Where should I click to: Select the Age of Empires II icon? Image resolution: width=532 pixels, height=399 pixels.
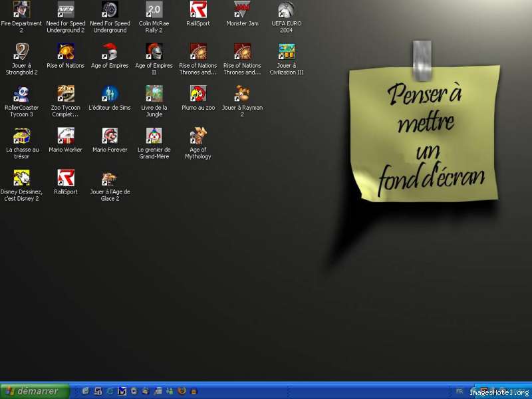point(154,52)
